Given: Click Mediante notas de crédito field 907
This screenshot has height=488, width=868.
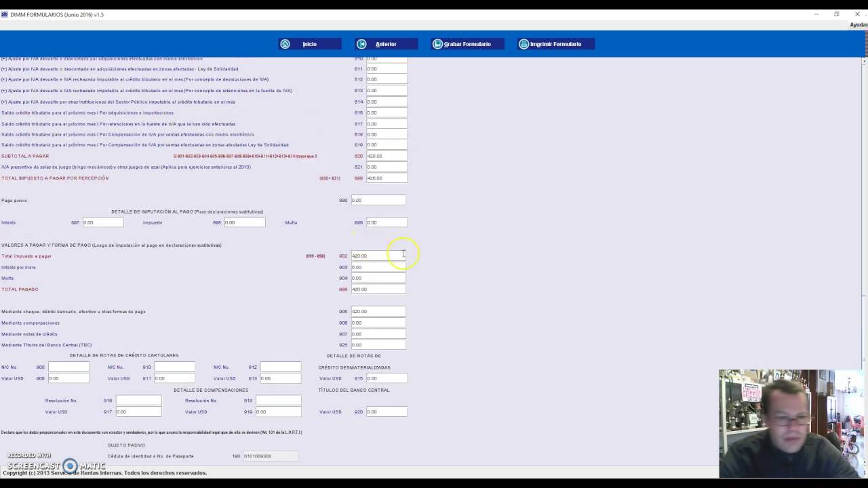Looking at the screenshot, I should point(378,333).
